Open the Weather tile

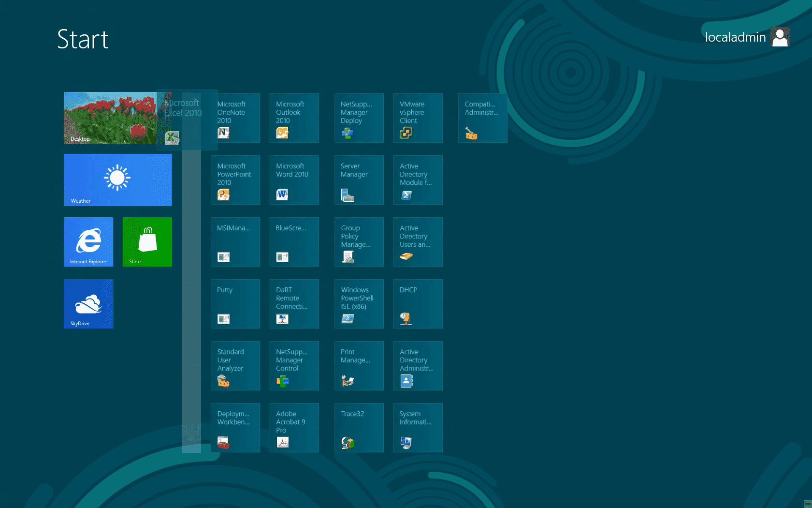[118, 180]
